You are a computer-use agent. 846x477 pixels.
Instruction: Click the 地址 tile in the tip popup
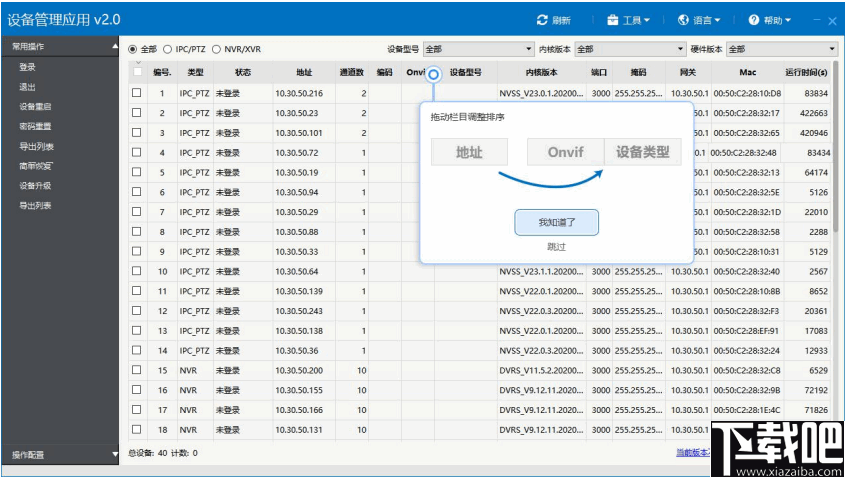(469, 152)
